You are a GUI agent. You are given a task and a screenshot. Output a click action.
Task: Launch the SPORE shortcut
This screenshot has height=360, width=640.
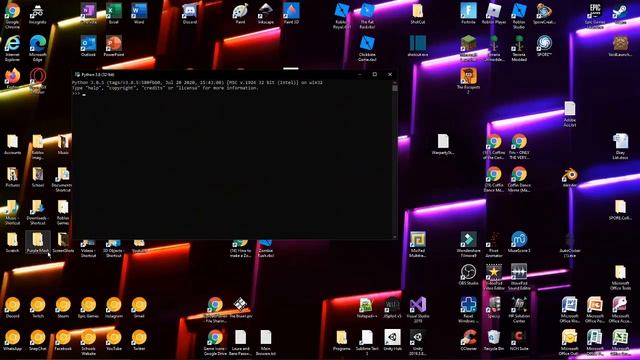[544, 46]
